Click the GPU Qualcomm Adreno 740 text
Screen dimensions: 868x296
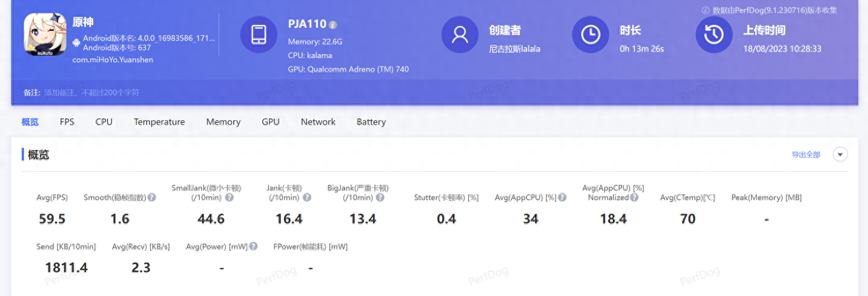pos(348,69)
